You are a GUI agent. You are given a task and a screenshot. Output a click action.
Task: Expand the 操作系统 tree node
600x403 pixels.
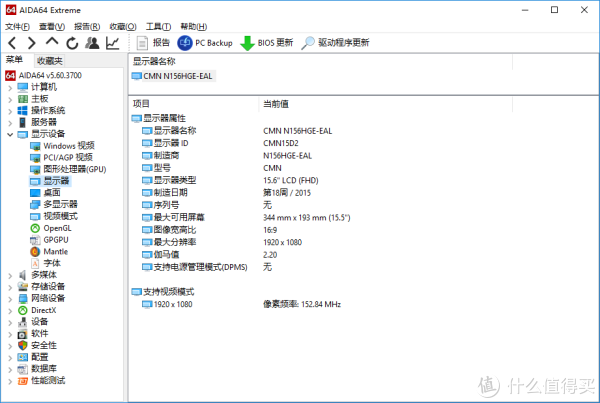click(x=10, y=112)
